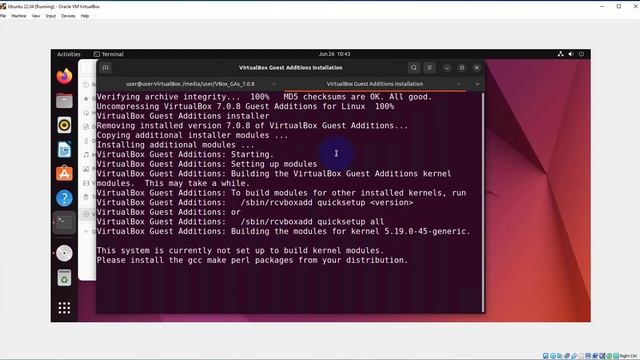Close the user@user-VirtualBox tab
Viewport: 640px width, 360px height.
click(274, 84)
